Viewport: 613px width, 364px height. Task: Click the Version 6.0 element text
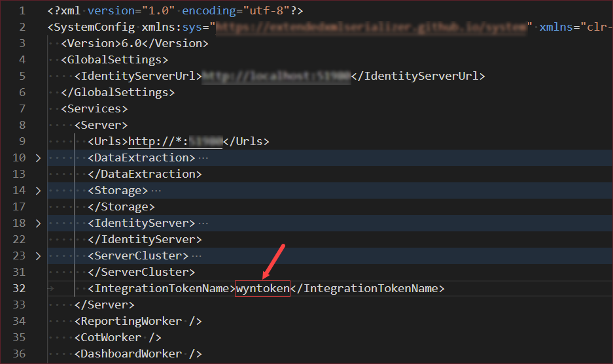click(x=135, y=43)
